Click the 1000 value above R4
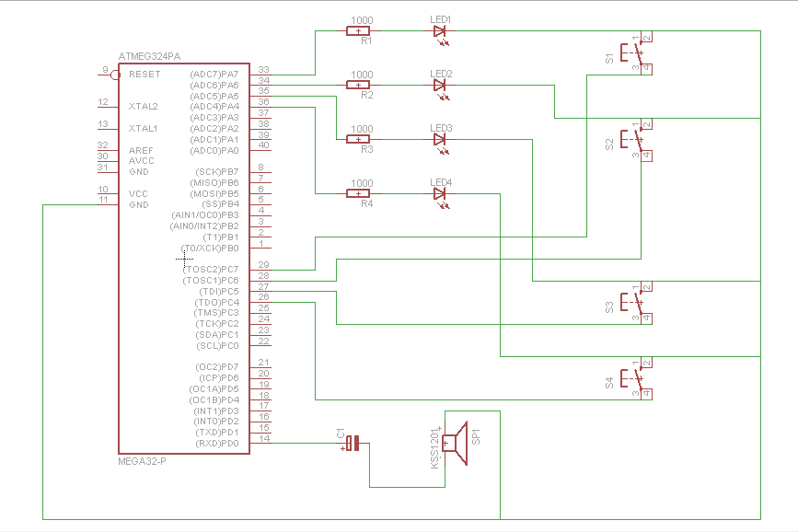 [362, 183]
